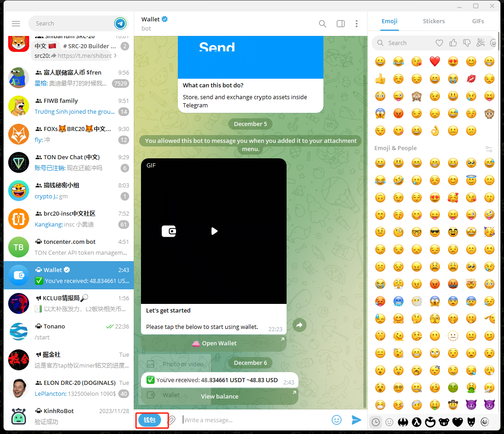The height and width of the screenshot is (434, 504).
Task: Click the December 6 date badge
Action: [250, 363]
